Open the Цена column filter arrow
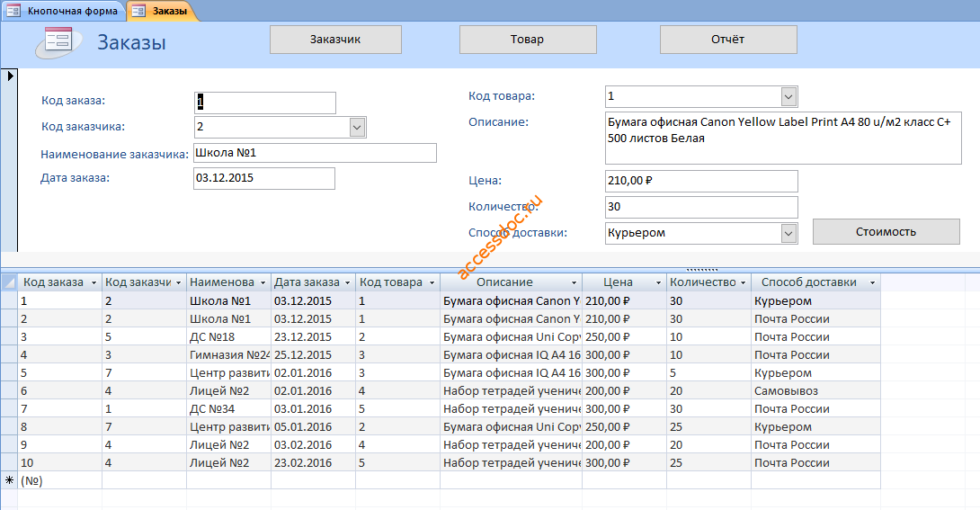This screenshot has width=980, height=510. (658, 283)
